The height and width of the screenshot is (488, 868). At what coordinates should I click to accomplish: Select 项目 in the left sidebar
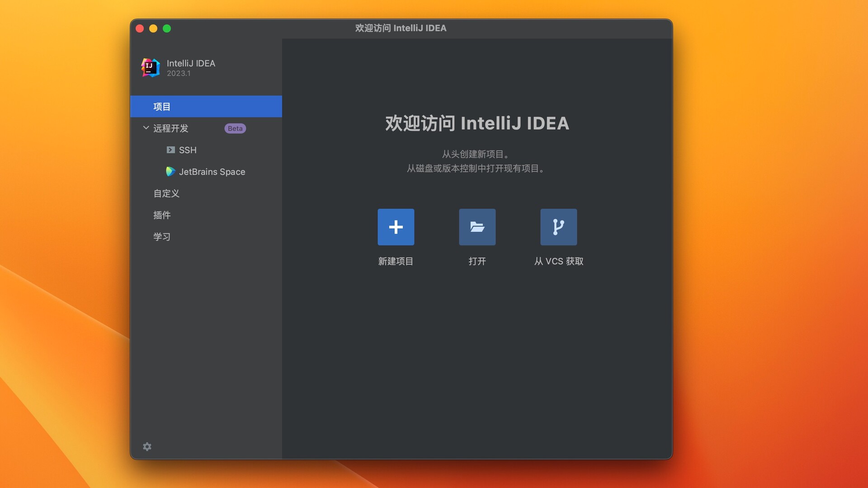[x=162, y=106]
